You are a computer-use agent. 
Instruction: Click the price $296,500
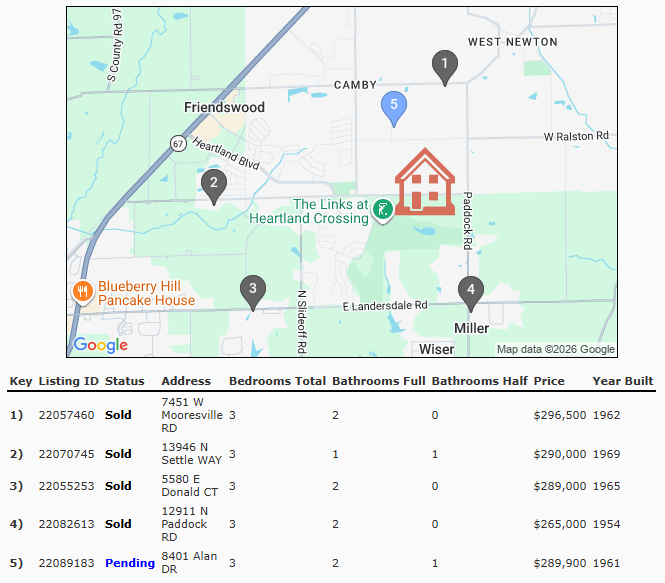560,415
